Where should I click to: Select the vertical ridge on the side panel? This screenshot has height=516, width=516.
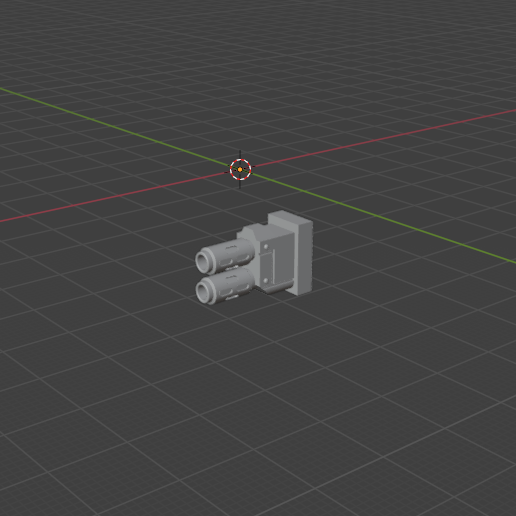pos(274,267)
